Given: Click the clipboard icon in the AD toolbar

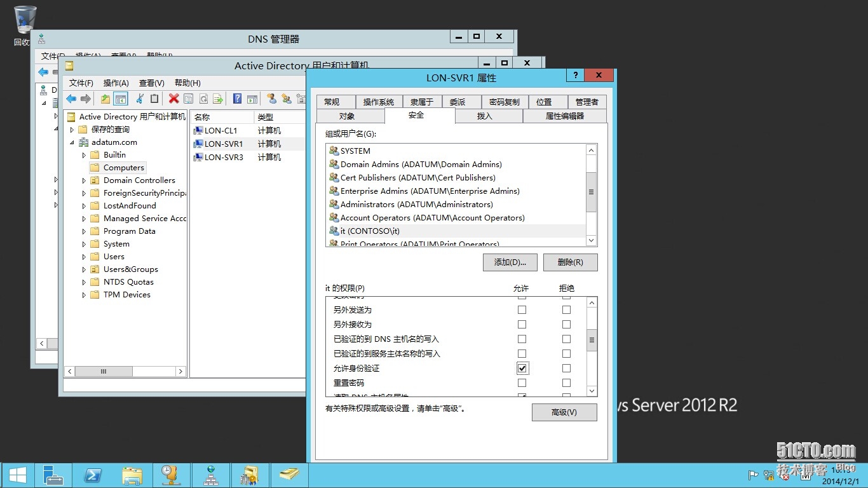Looking at the screenshot, I should [154, 98].
